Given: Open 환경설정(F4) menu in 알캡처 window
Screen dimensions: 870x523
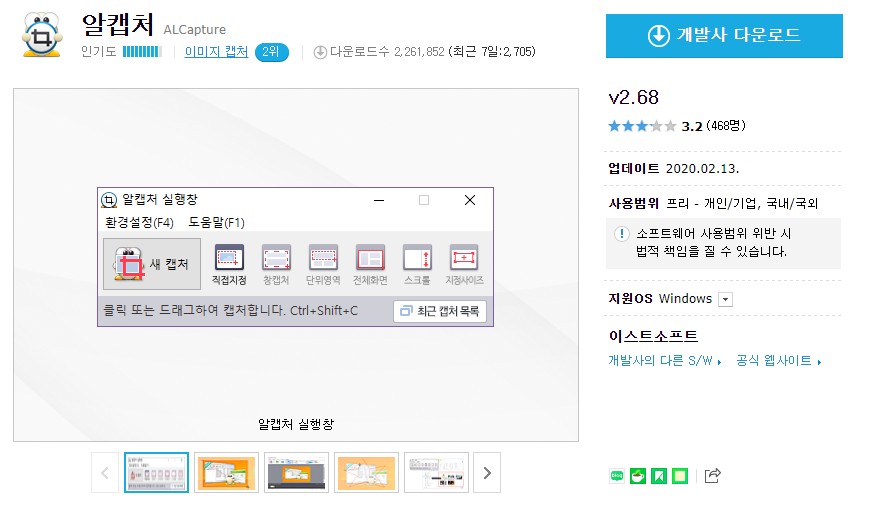Looking at the screenshot, I should 139,222.
